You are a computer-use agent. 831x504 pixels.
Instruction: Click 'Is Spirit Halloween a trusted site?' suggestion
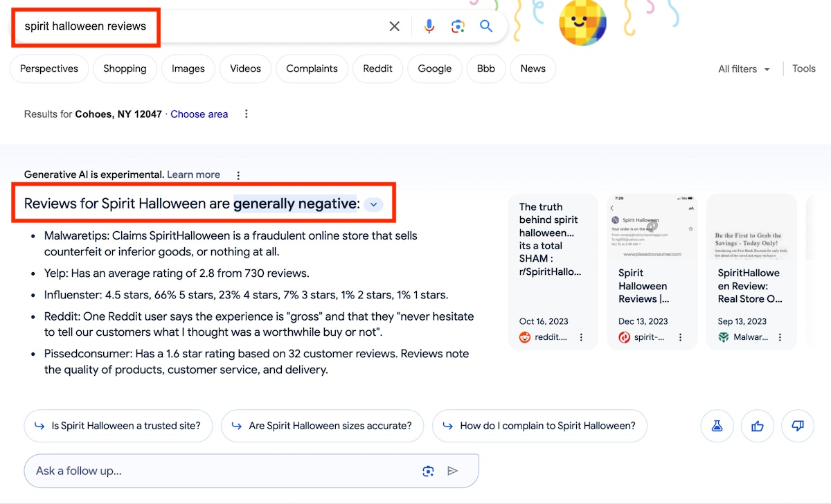click(118, 426)
